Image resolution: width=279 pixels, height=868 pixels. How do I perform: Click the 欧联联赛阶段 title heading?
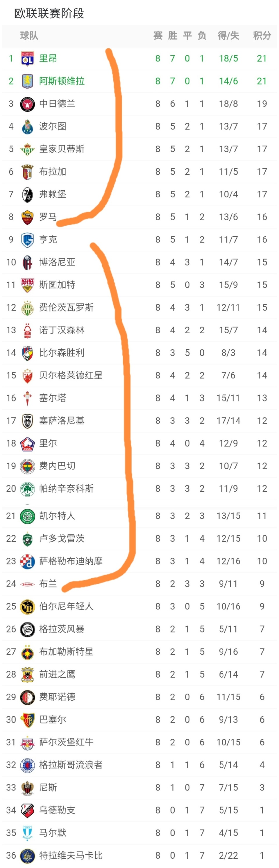pos(49,13)
